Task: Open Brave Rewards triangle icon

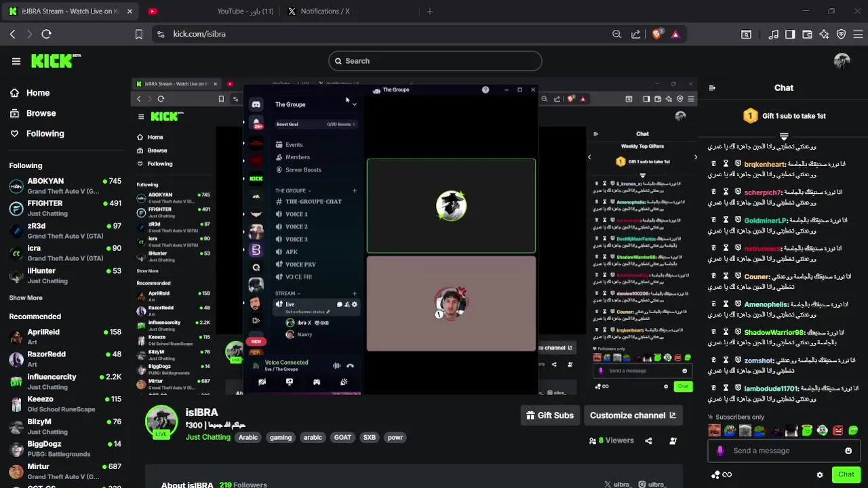Action: (x=675, y=34)
